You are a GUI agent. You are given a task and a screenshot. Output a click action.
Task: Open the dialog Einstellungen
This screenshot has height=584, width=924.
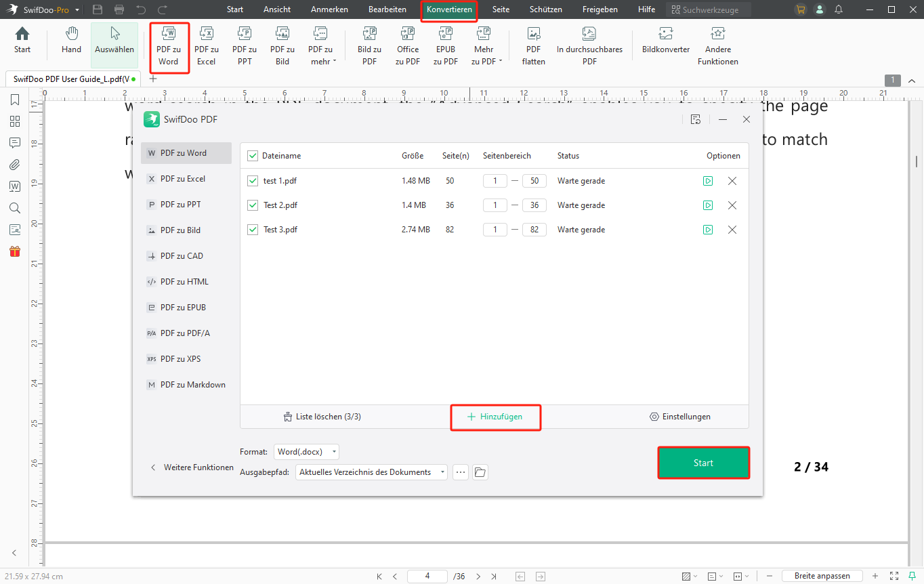coord(680,417)
